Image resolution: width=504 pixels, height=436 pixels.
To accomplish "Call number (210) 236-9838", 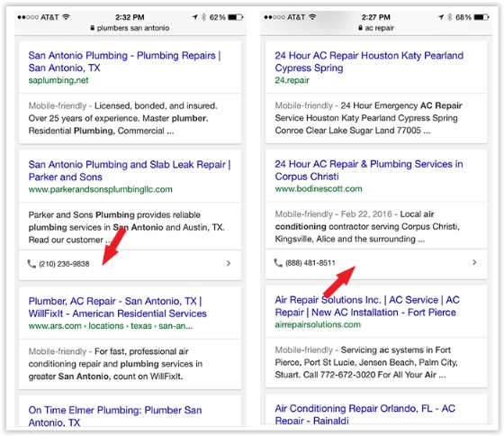I will click(64, 264).
